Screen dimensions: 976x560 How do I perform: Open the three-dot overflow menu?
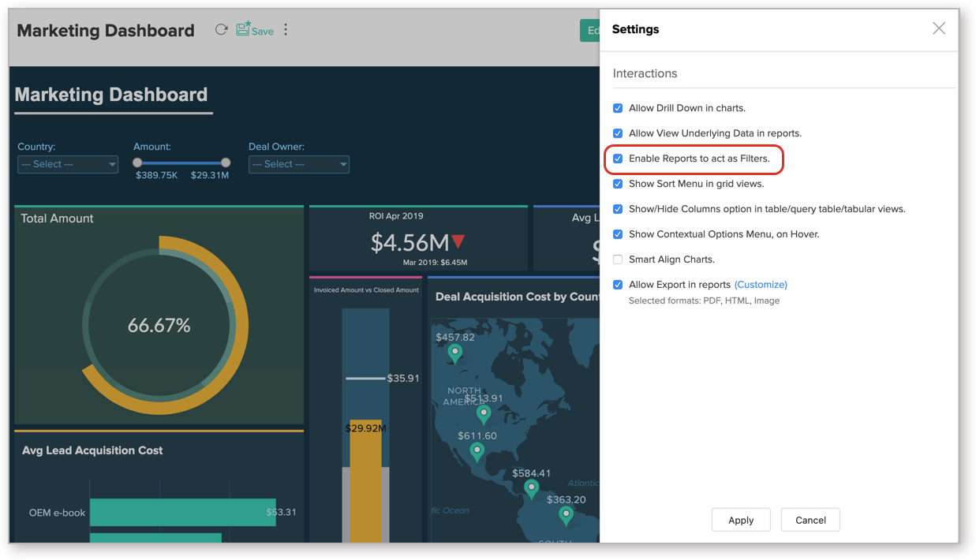click(x=285, y=29)
